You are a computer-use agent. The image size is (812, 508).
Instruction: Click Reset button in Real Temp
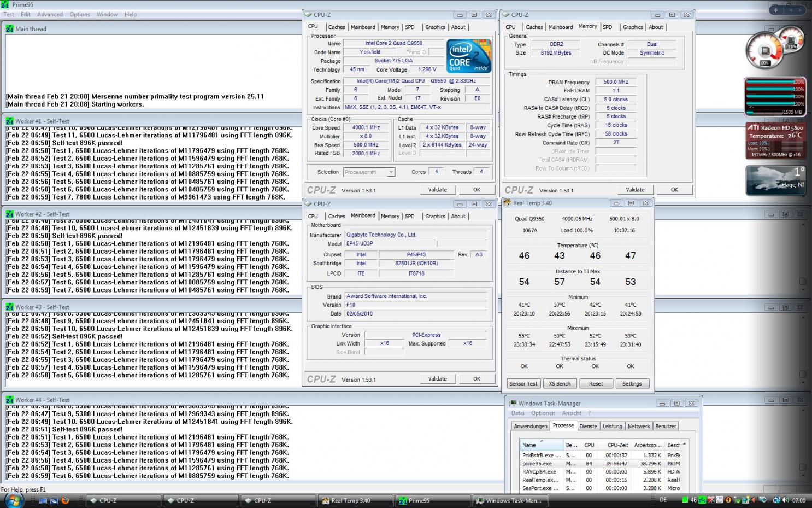coord(596,384)
